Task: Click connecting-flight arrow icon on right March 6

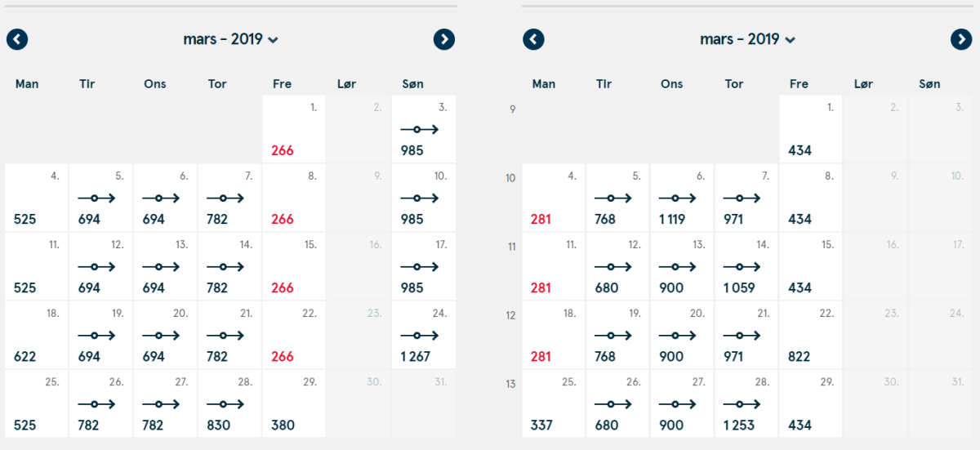Action: 678,198
